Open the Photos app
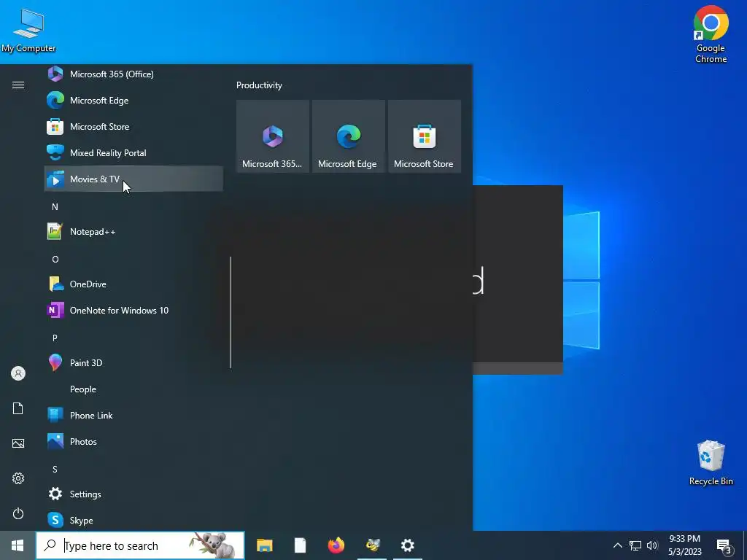The height and width of the screenshot is (560, 747). tap(133, 441)
